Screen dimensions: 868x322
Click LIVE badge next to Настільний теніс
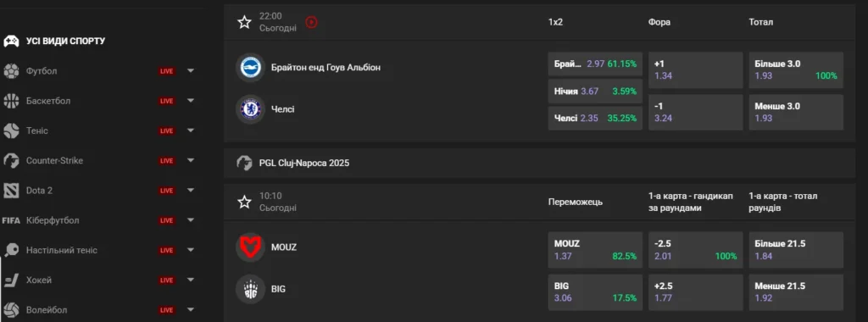167,250
